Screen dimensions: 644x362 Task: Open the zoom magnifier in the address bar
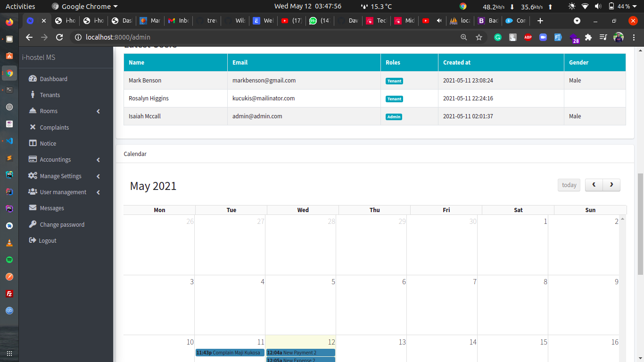tap(464, 37)
